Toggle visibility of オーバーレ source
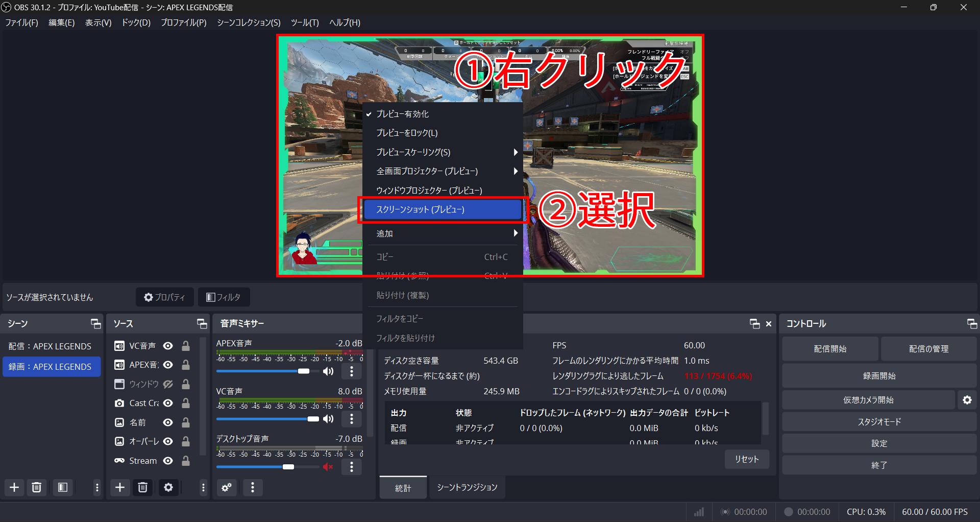The image size is (980, 522). pyautogui.click(x=168, y=441)
